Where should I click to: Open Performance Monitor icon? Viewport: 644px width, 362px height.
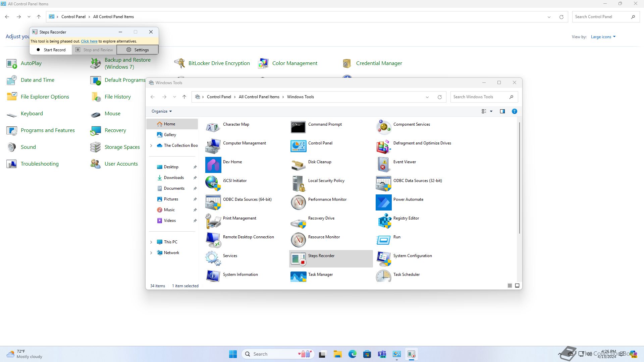tap(298, 202)
